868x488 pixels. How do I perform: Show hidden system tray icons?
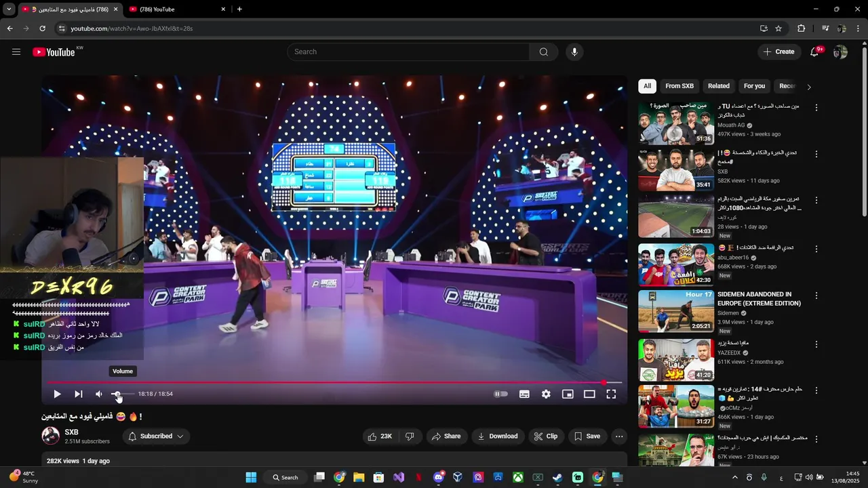point(734,477)
